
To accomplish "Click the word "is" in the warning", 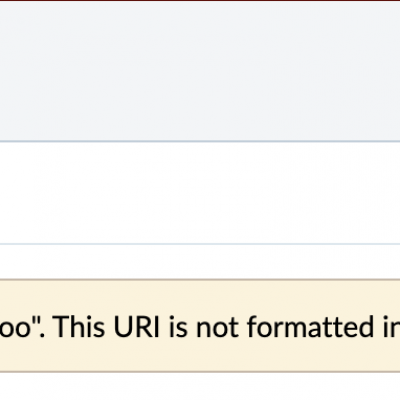I will pyautogui.click(x=177, y=326).
